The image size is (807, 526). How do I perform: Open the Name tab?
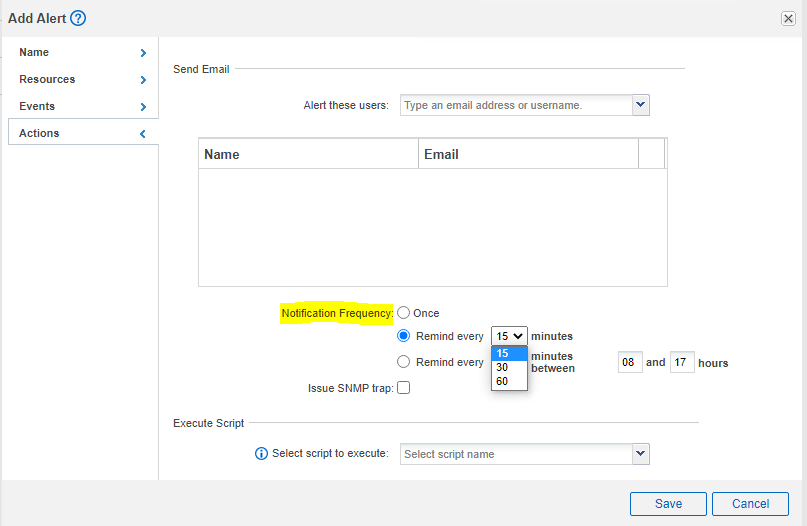[x=80, y=52]
